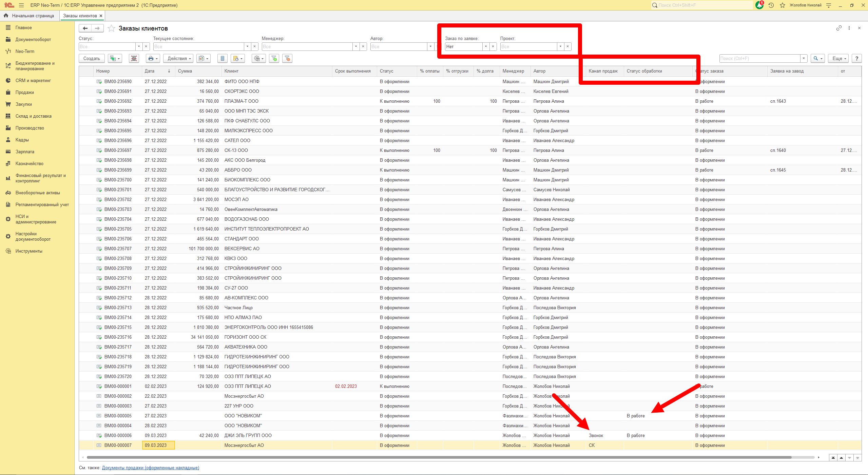868x475 pixels.
Task: Open the document period icon menu
Action: point(238,58)
